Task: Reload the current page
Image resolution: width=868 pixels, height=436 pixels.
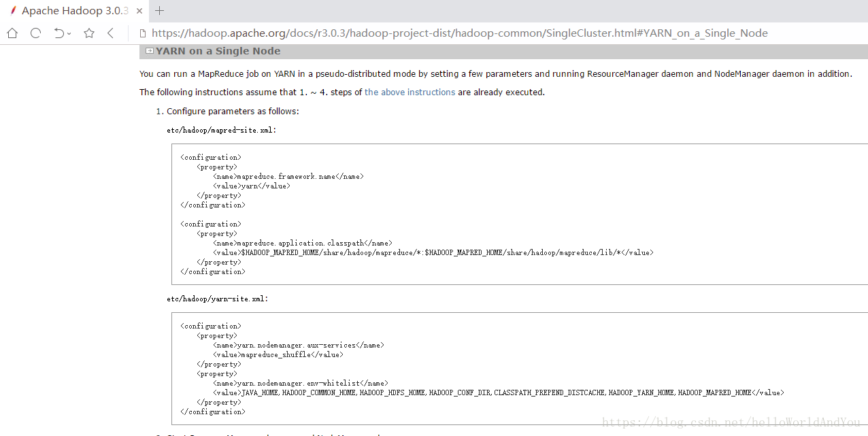Action: tap(36, 33)
